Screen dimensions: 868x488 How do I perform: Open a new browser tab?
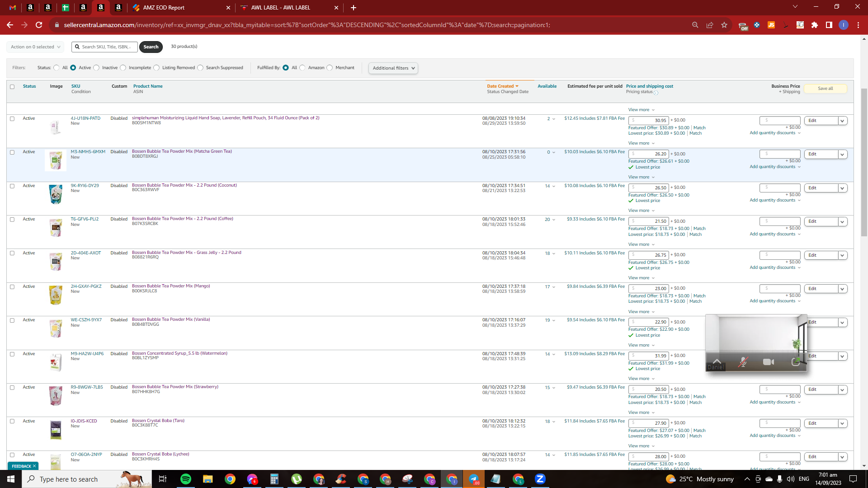coord(354,8)
